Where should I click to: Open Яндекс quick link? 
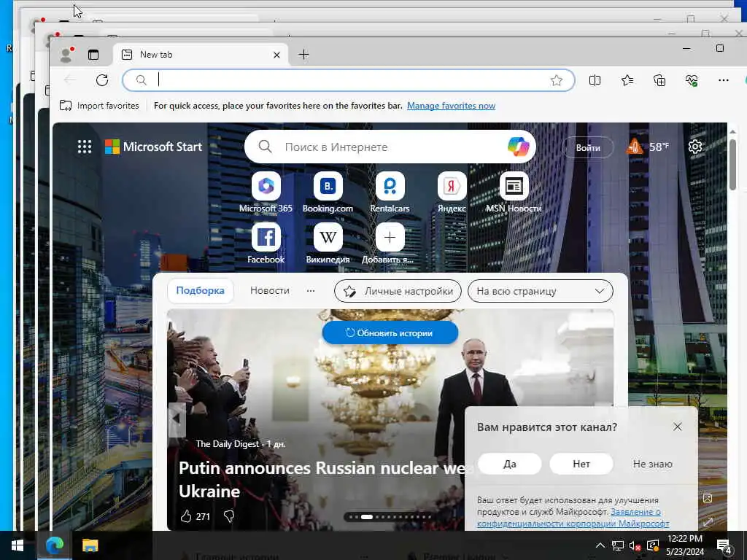[452, 192]
